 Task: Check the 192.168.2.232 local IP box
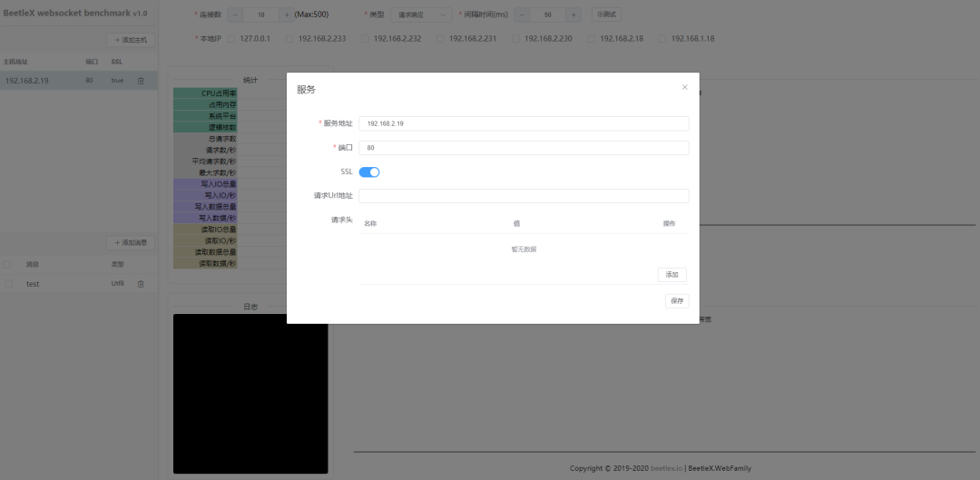[x=365, y=39]
